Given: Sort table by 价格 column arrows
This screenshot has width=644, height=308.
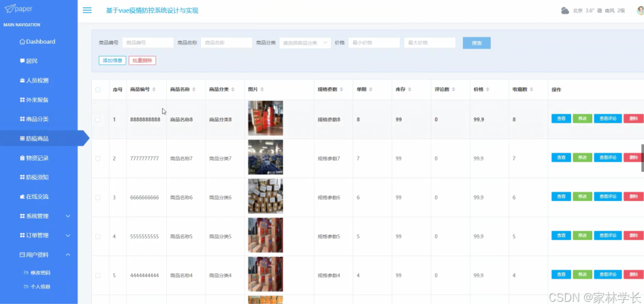Looking at the screenshot, I should tap(487, 90).
